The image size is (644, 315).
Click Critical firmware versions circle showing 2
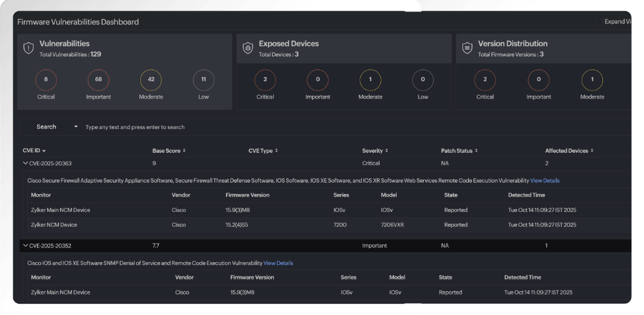[485, 80]
